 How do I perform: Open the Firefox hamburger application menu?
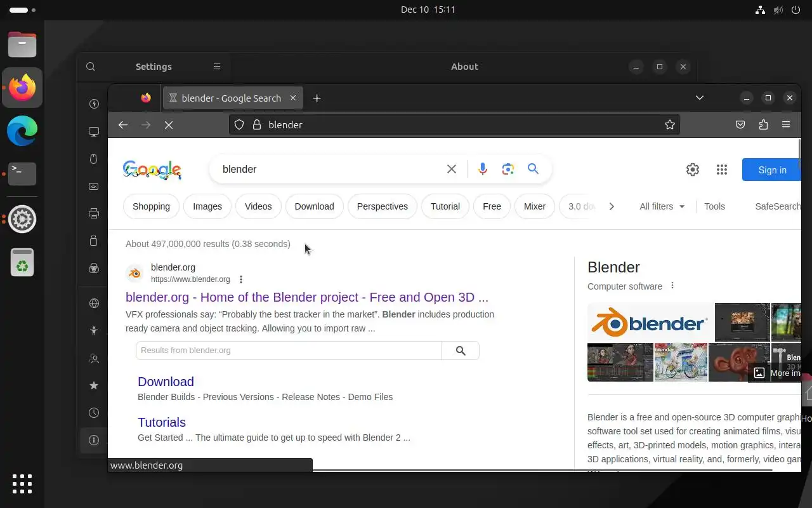(x=786, y=125)
